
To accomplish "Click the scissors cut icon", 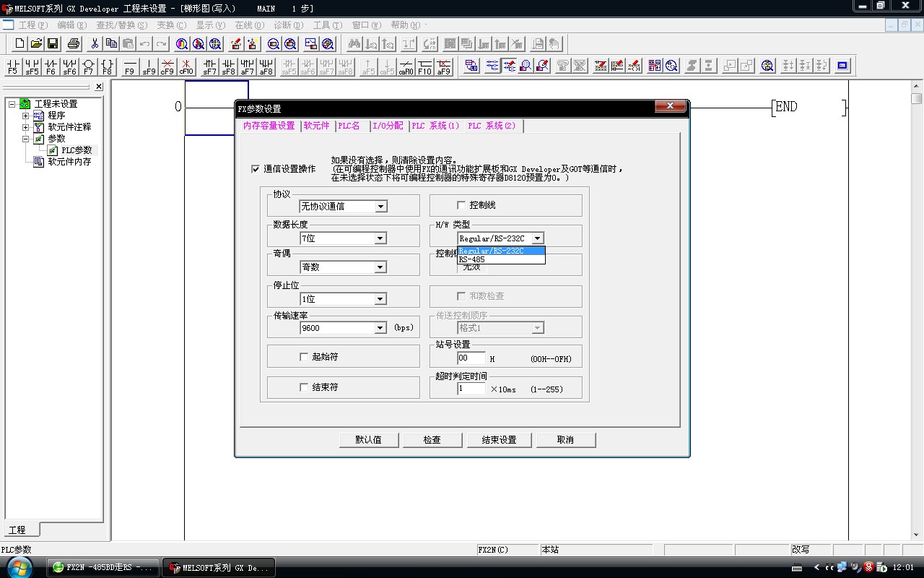I will click(94, 44).
